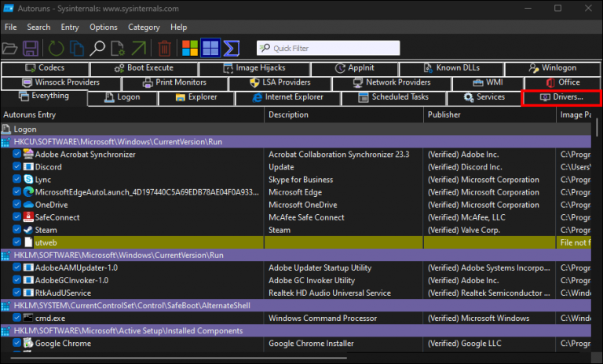Open the Category menu
Screen dimensions: 603x364
point(144,27)
